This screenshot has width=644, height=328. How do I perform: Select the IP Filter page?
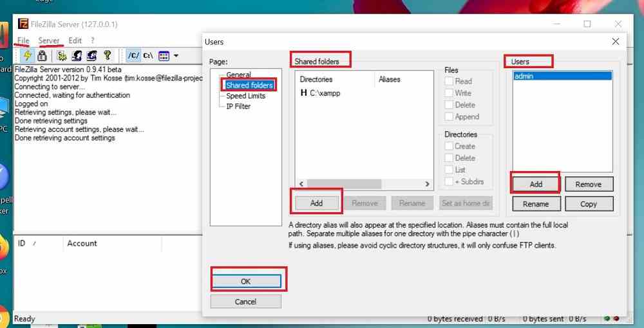[238, 106]
